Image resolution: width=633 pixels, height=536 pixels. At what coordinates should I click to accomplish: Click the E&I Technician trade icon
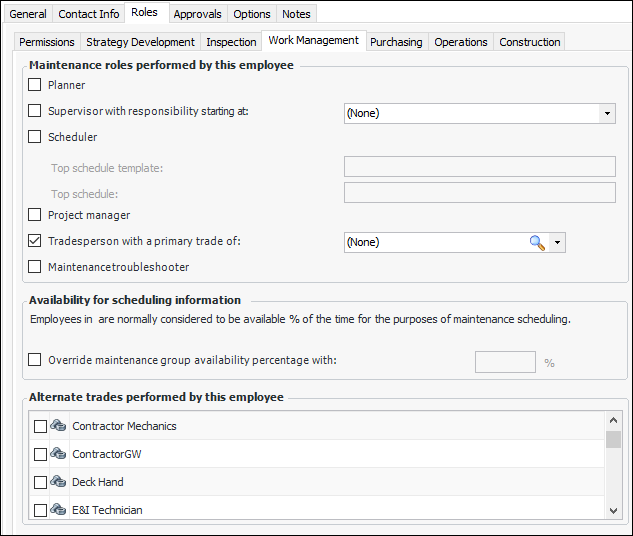58,510
